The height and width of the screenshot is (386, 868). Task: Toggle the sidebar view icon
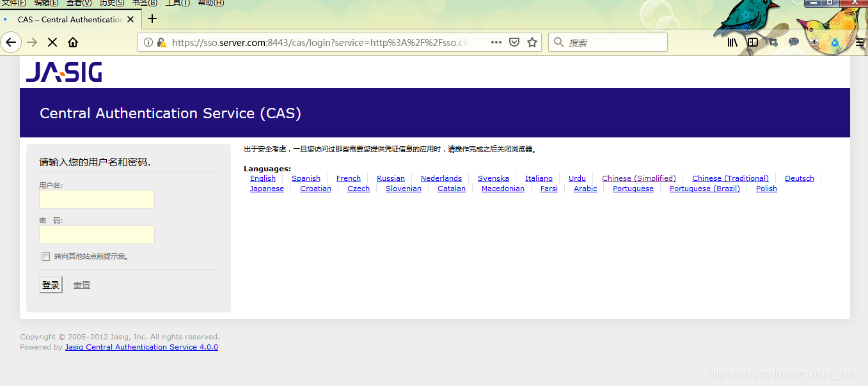click(x=753, y=42)
